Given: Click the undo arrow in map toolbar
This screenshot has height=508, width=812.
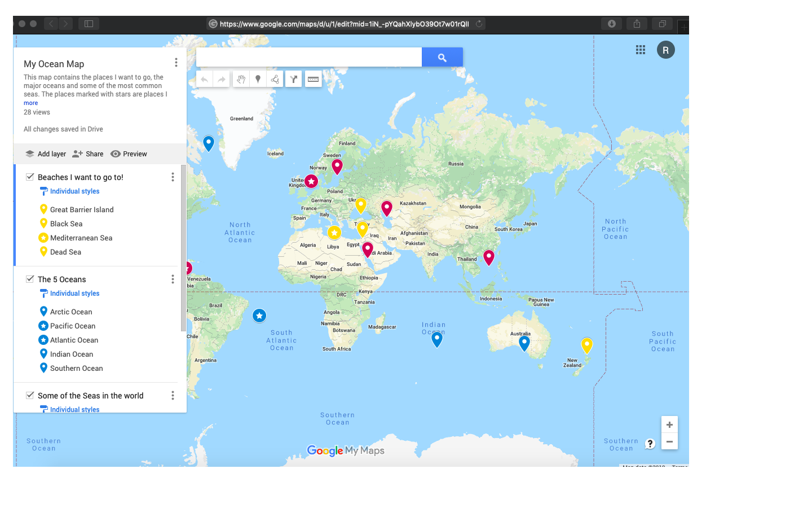Looking at the screenshot, I should click(205, 79).
